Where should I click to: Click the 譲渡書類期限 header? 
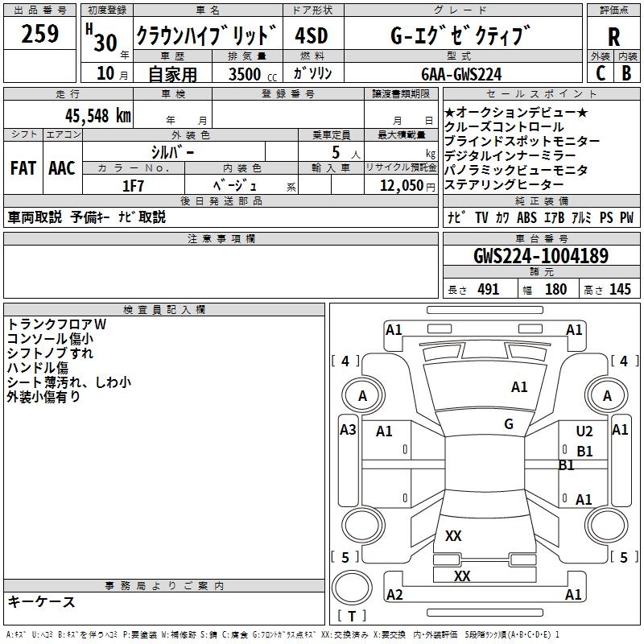[401, 93]
